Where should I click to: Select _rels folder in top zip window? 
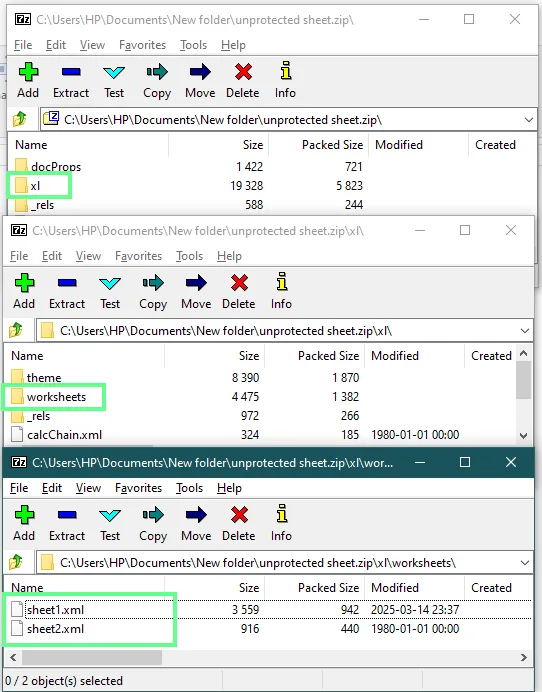click(34, 205)
